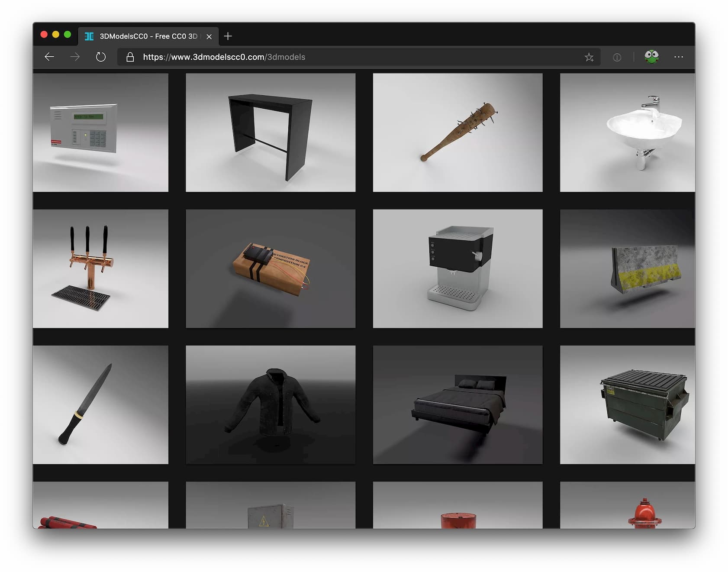Go back to the previous page
The height and width of the screenshot is (572, 728).
pos(49,57)
